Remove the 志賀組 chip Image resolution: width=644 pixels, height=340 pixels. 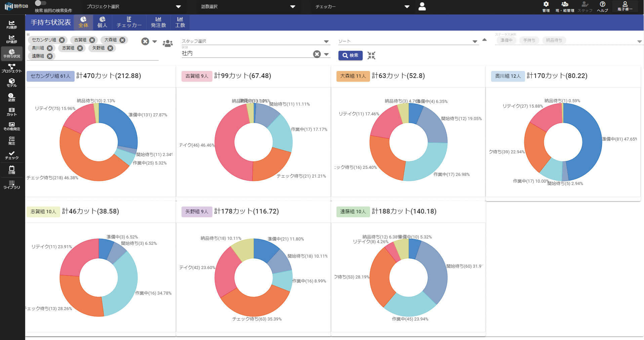pos(80,48)
